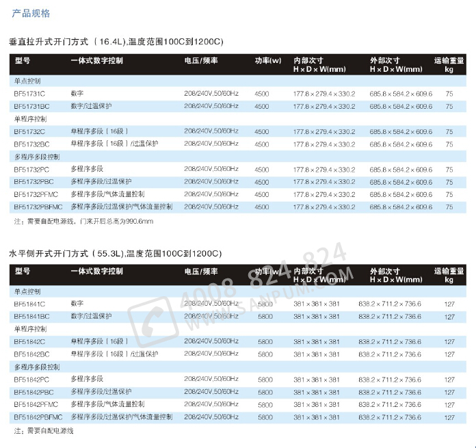The image size is (476, 448).
Task: Click the 单点控制 section row in the top table
Action: 27,81
